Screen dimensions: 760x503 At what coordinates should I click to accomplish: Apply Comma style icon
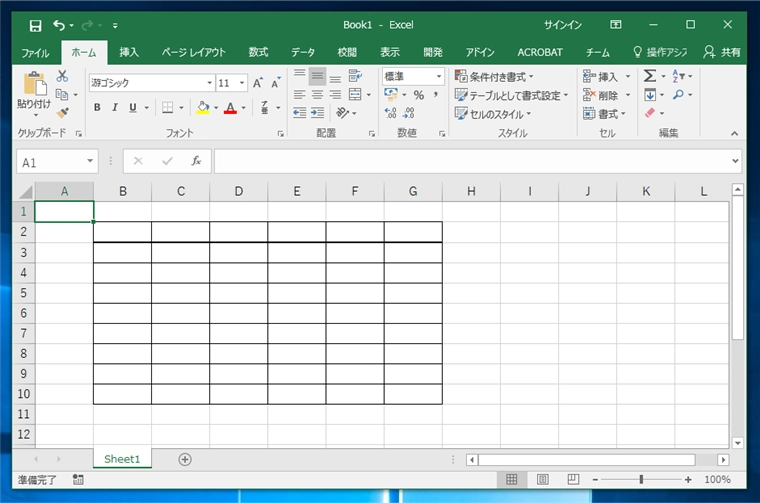pos(436,95)
